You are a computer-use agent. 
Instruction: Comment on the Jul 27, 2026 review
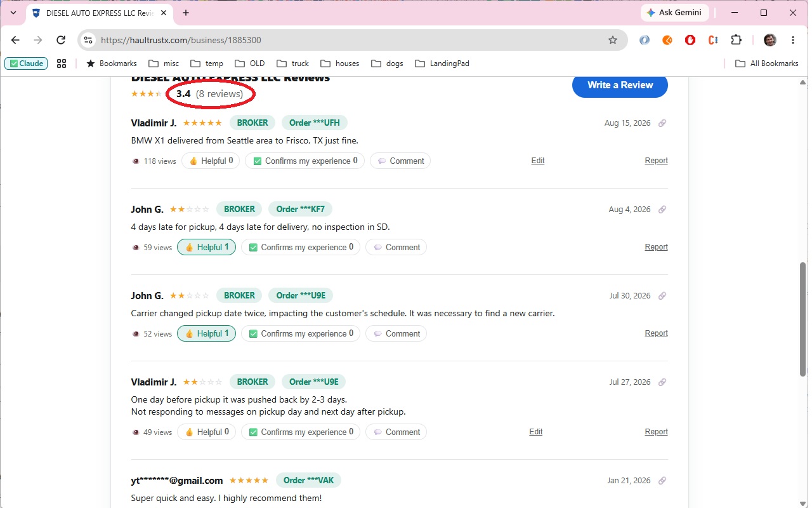coord(396,432)
